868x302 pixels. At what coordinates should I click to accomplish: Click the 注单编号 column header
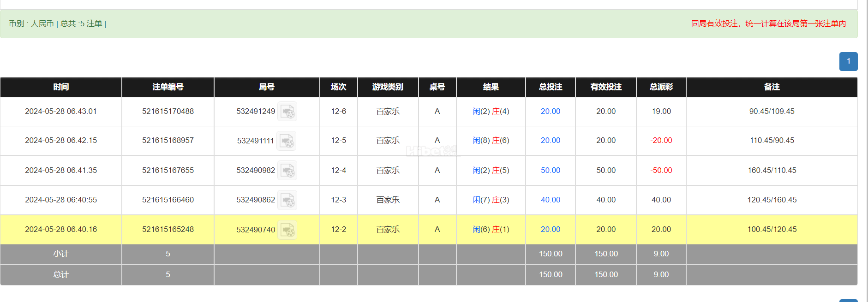click(x=168, y=87)
